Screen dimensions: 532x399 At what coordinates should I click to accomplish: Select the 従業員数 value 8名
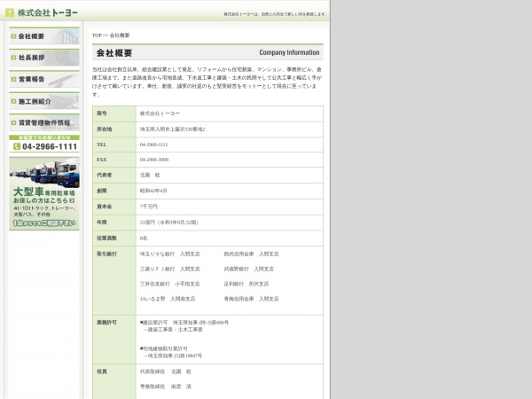click(144, 239)
